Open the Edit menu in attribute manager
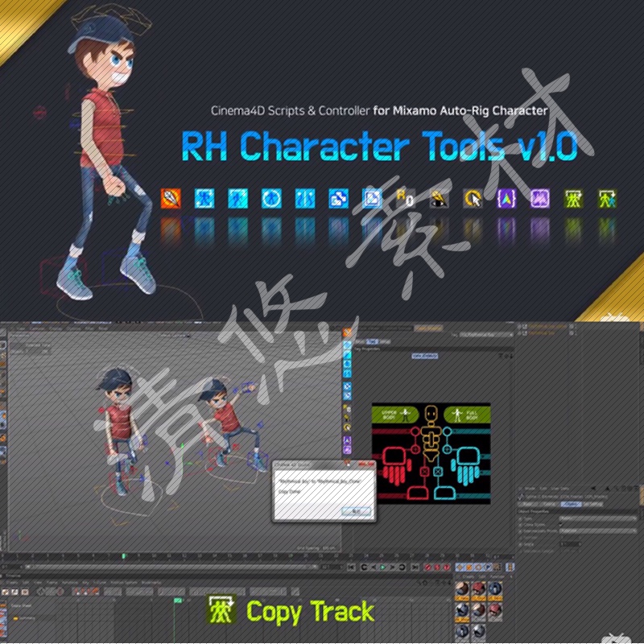 coord(545,489)
